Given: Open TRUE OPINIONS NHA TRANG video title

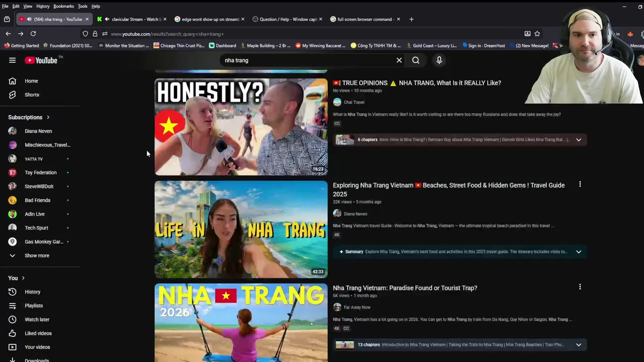Looking at the screenshot, I should click(417, 83).
